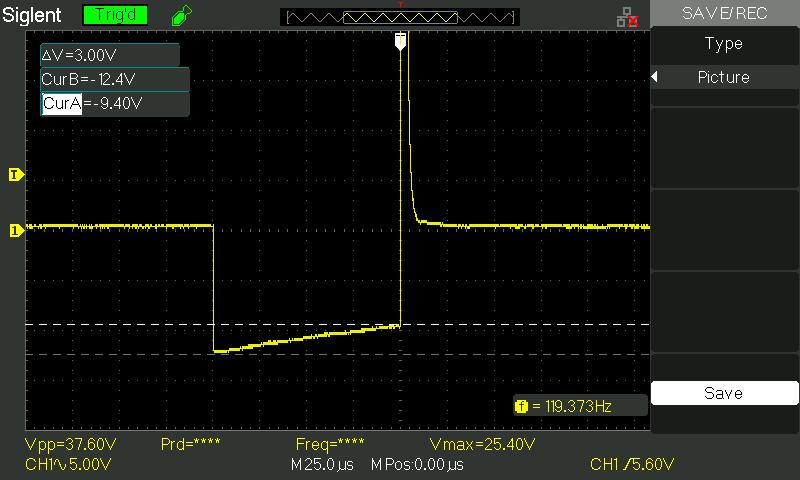Viewport: 800px width, 480px height.
Task: Expand the Picture type selector arrow
Action: [x=655, y=78]
